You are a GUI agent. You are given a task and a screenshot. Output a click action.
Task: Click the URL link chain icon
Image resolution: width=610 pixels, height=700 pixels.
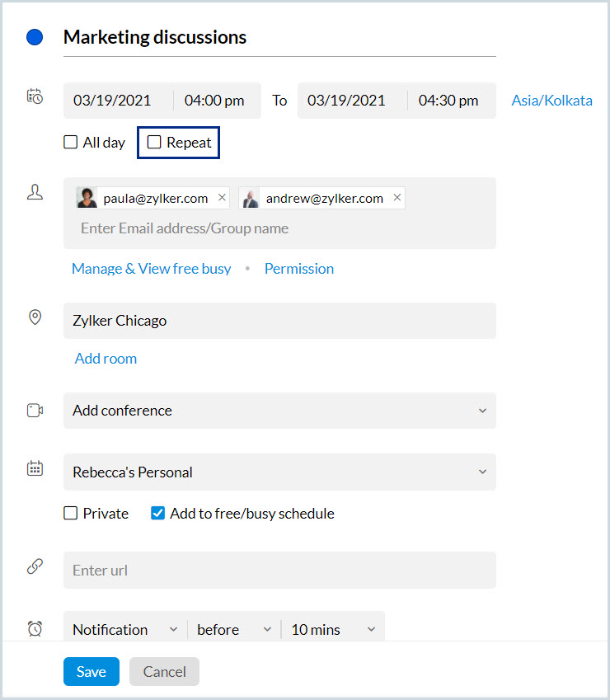coord(35,566)
